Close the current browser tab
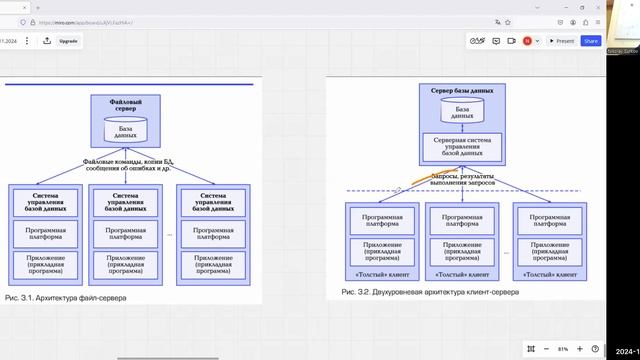640x360 pixels. coord(24,7)
